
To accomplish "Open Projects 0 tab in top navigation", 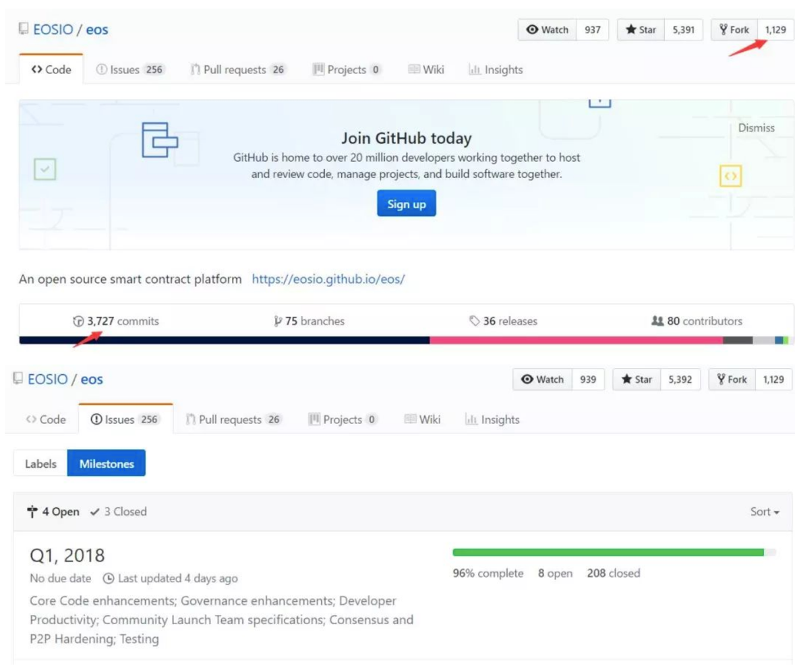I will pyautogui.click(x=347, y=69).
